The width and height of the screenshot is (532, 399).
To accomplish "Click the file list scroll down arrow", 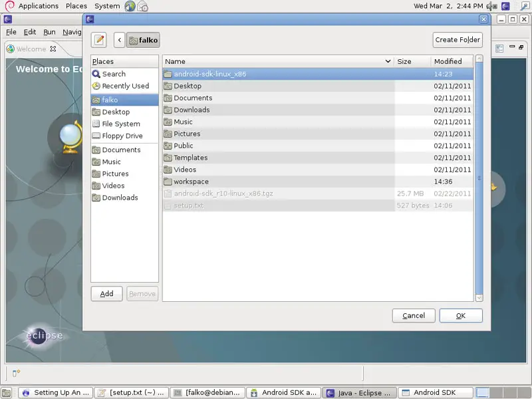I will coord(479,298).
